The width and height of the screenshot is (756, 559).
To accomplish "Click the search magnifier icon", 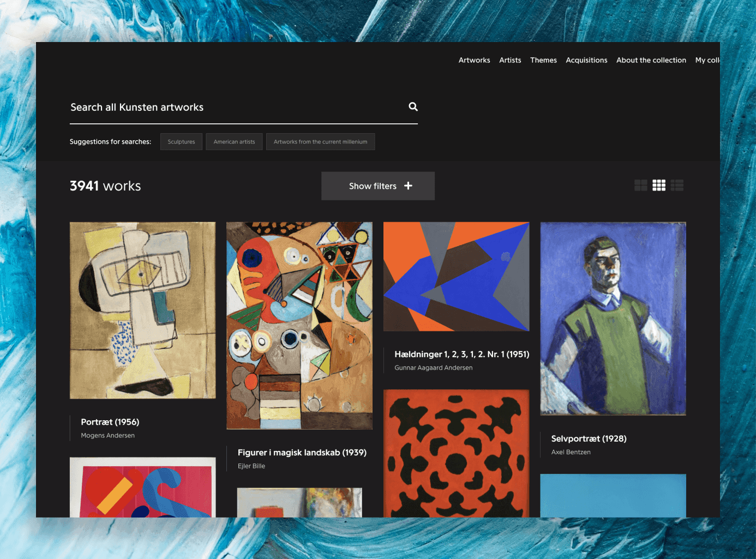I will [x=413, y=107].
